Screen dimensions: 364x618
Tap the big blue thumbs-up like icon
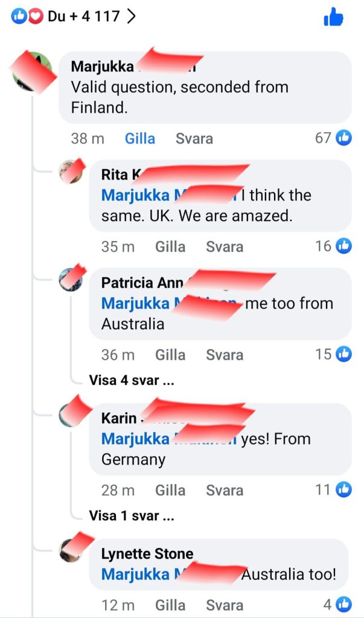tap(333, 17)
